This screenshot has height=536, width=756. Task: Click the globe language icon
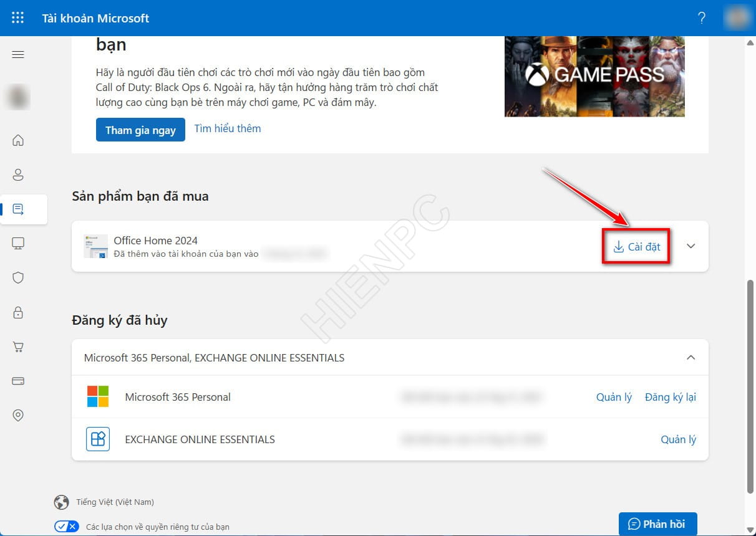pyautogui.click(x=61, y=502)
